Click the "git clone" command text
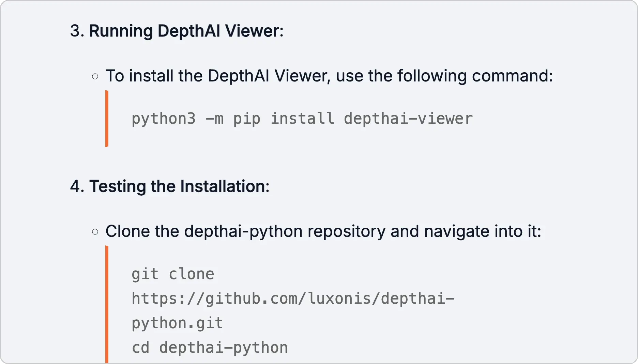 coord(173,274)
